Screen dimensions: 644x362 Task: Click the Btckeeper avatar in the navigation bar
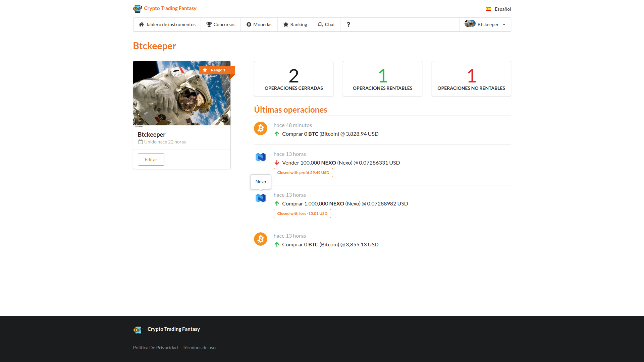pos(470,23)
